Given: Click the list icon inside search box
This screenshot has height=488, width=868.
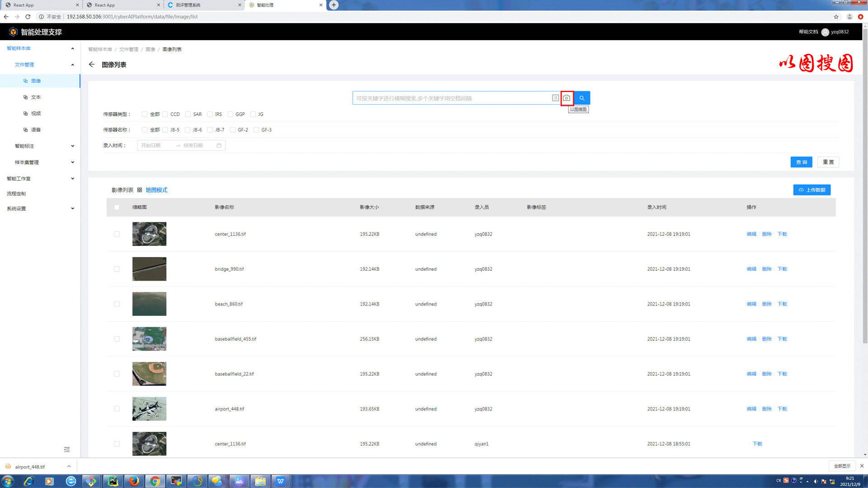Looking at the screenshot, I should pyautogui.click(x=555, y=98).
